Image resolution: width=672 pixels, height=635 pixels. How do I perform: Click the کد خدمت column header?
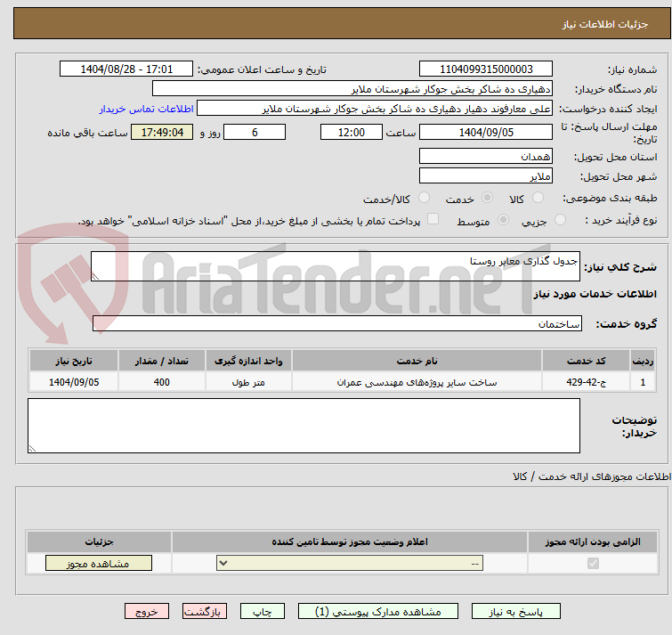pyautogui.click(x=586, y=361)
